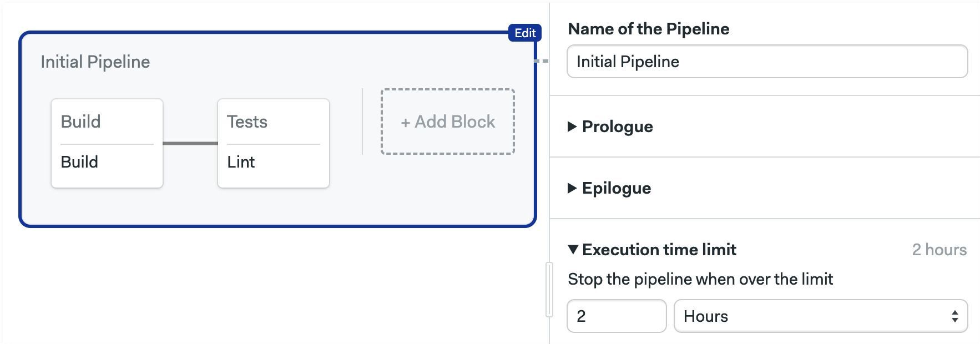
Task: Click the Edit badge on the pipeline
Action: (524, 33)
